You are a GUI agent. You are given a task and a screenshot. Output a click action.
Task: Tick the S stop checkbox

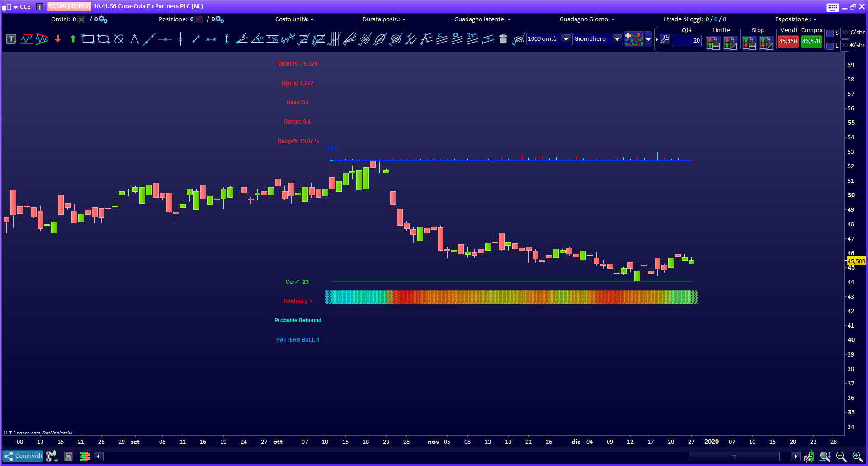830,33
